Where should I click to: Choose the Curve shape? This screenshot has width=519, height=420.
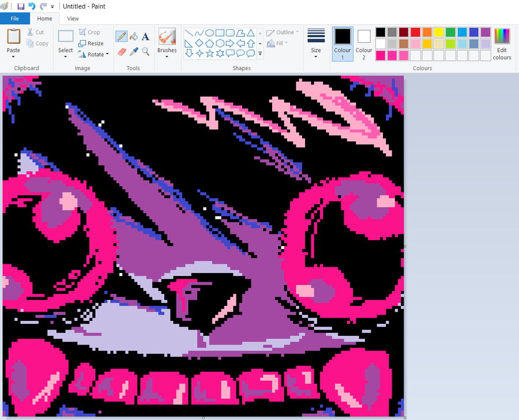(x=200, y=33)
